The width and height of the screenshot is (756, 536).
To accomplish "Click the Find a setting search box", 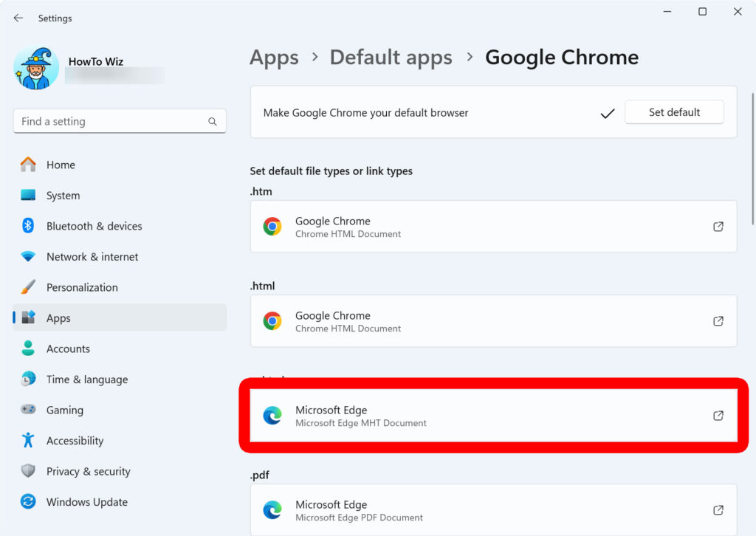I will coord(120,121).
